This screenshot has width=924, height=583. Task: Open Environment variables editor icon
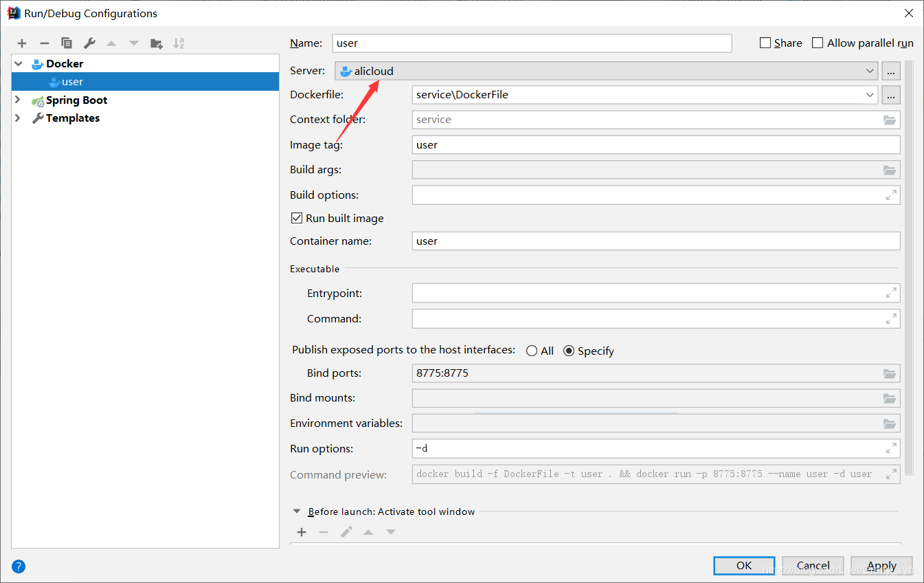coord(890,423)
